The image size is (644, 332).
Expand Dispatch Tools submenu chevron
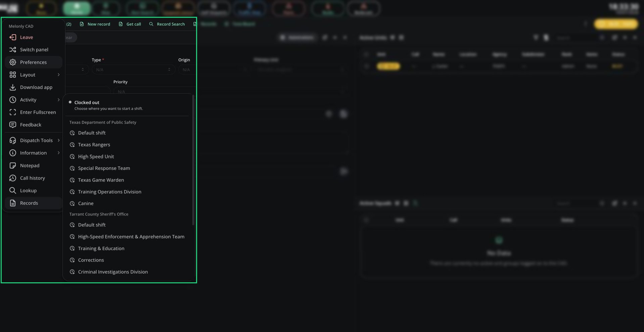click(x=58, y=140)
